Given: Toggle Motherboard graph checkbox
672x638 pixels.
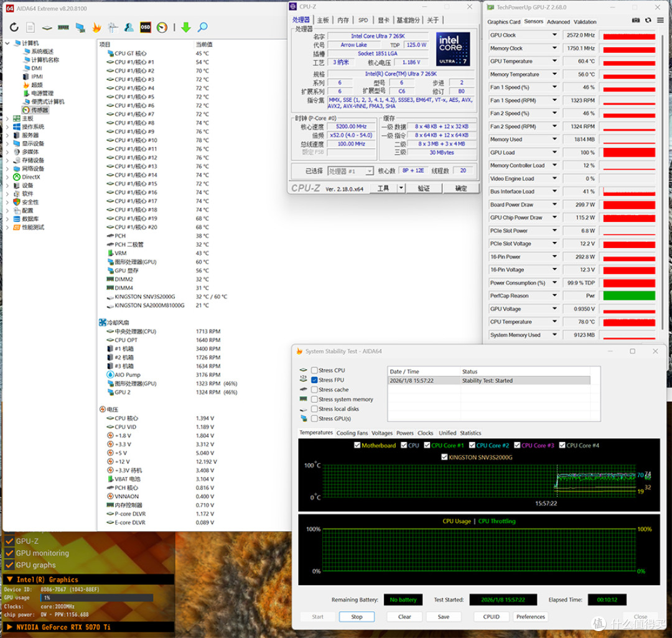Looking at the screenshot, I should [357, 445].
